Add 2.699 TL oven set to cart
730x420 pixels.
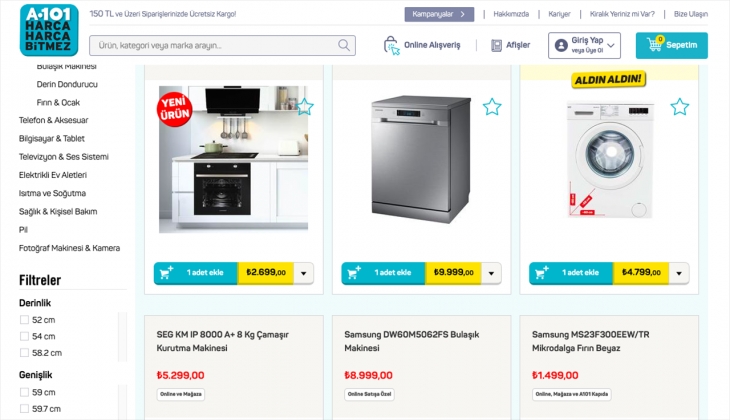pyautogui.click(x=196, y=272)
